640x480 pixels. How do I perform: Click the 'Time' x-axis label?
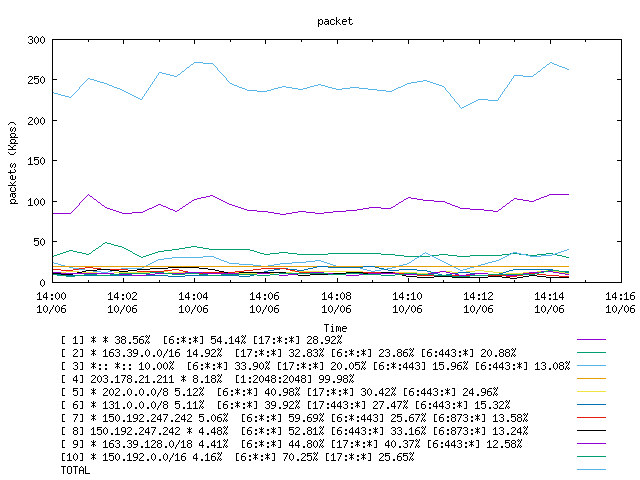coord(335,328)
